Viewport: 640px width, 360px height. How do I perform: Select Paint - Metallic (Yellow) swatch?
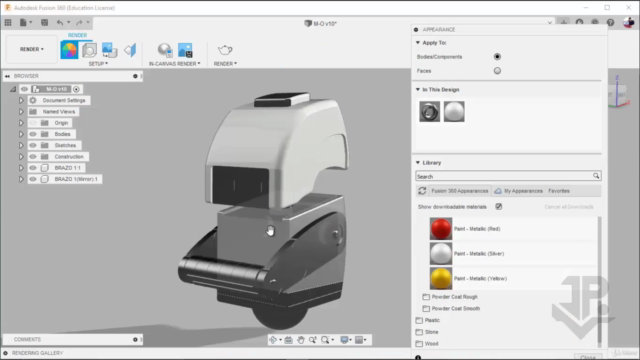[x=441, y=278]
